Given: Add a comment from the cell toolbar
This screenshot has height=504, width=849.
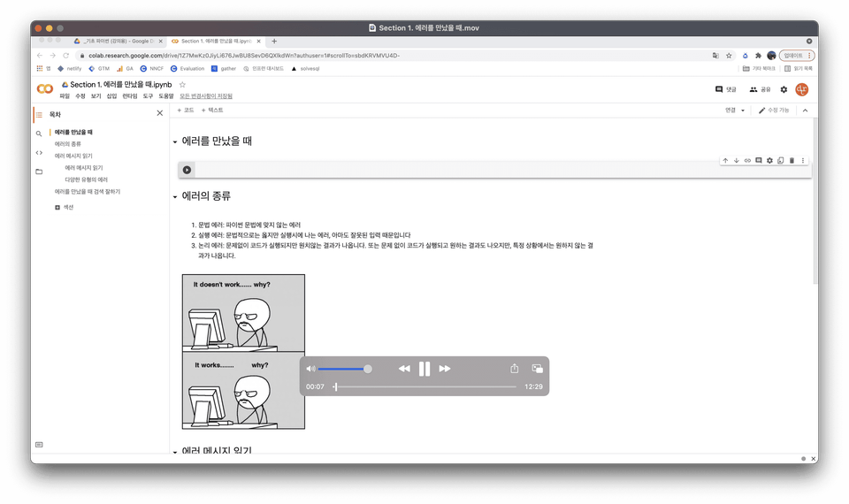Looking at the screenshot, I should click(759, 160).
